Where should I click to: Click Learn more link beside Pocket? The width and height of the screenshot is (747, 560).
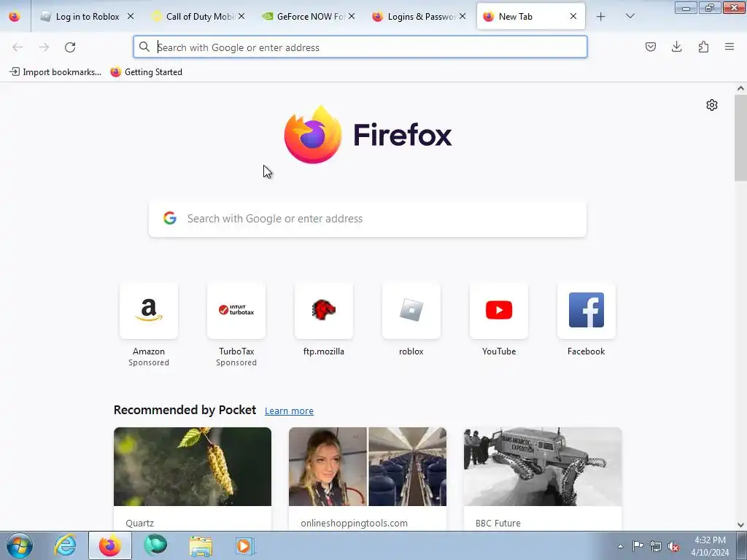point(289,411)
